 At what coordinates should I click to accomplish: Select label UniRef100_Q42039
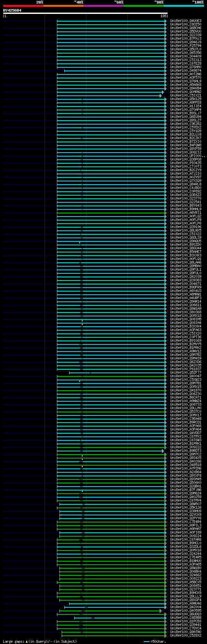tap(186, 277)
